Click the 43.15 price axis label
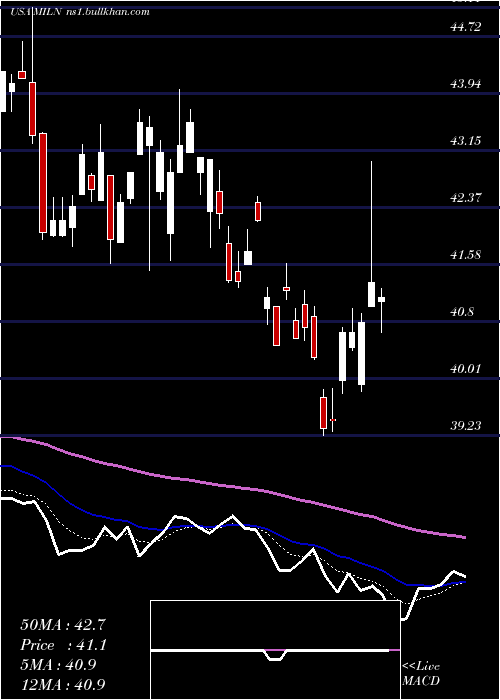Image resolution: width=500 pixels, height=700 pixels. (466, 141)
